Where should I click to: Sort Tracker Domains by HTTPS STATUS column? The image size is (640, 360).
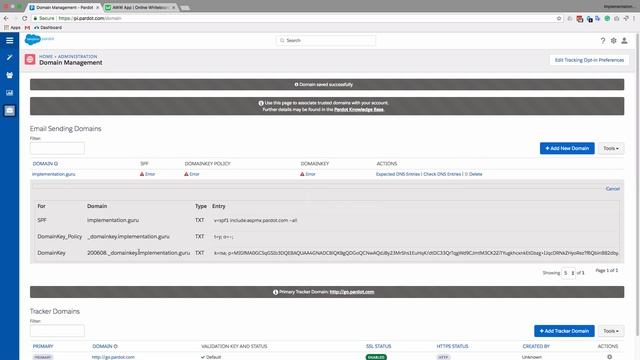[452, 346]
